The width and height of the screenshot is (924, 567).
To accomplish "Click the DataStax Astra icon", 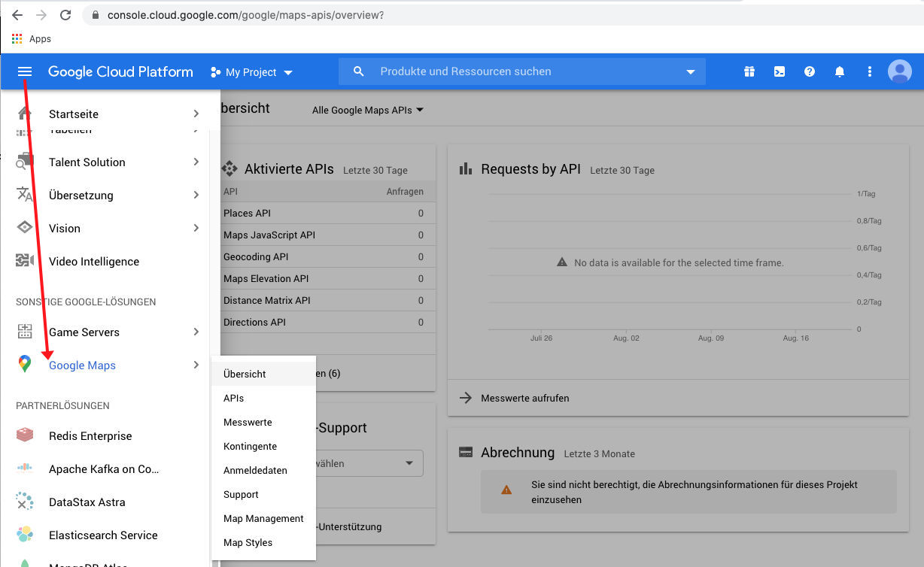I will [24, 502].
